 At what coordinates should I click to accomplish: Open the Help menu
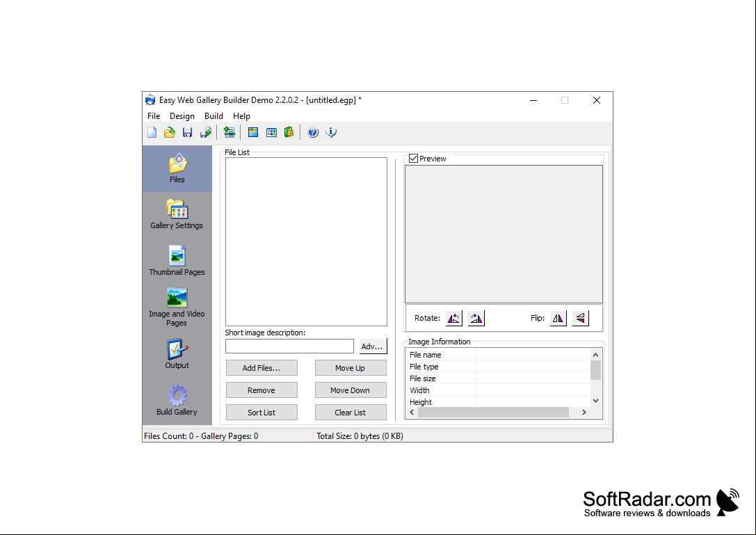(x=241, y=116)
